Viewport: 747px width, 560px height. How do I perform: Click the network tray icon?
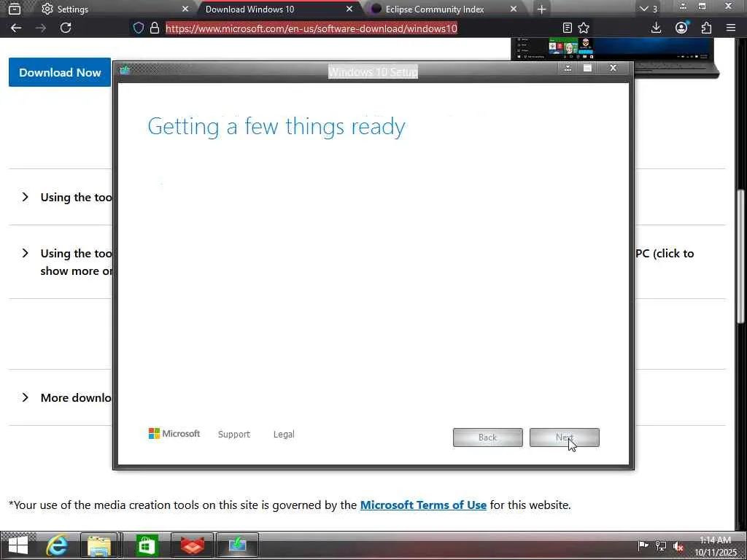coord(661,545)
